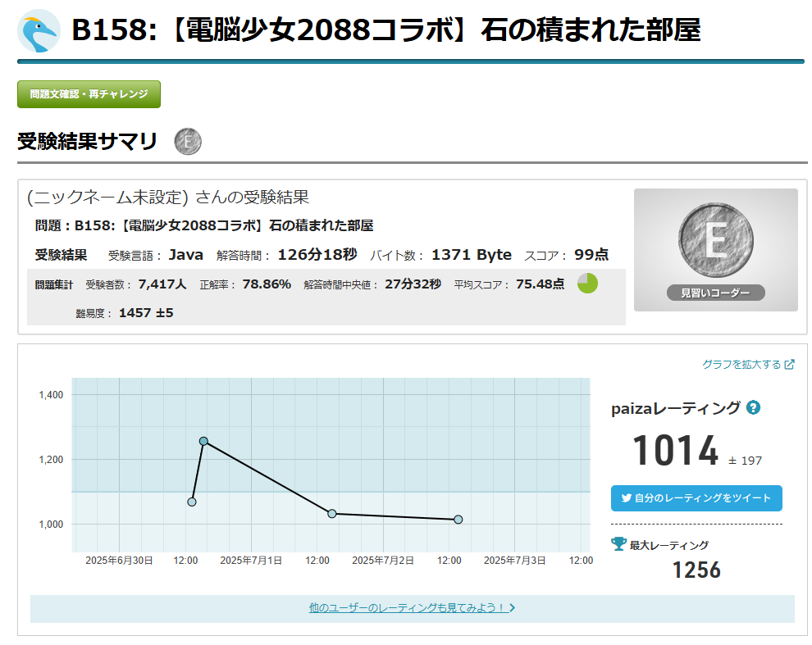The width and height of the screenshot is (812, 645).
Task: Open the paizaレーティング help question mark
Action: point(753,407)
